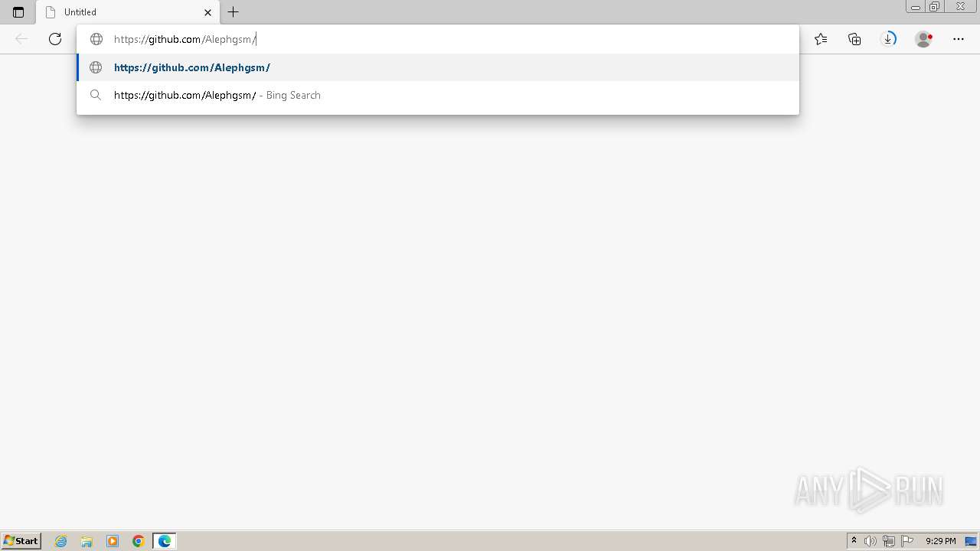Open the Favorites star icon
Viewport: 980px width, 551px height.
point(821,39)
